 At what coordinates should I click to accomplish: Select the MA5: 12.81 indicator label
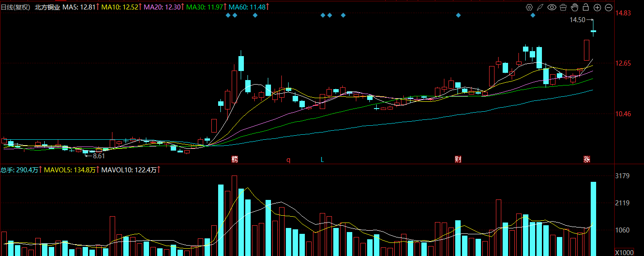(81, 7)
